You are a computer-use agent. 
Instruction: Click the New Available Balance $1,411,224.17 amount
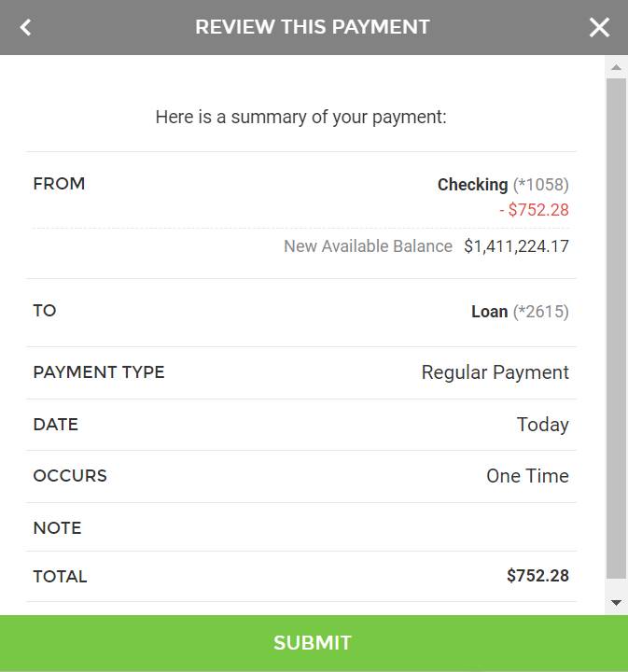pos(516,246)
